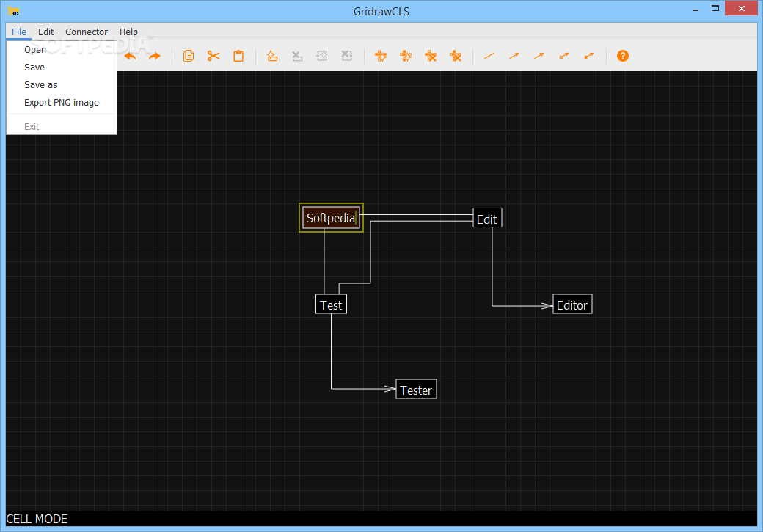Select the plain line connector tool
This screenshot has width=763, height=532.
489,56
